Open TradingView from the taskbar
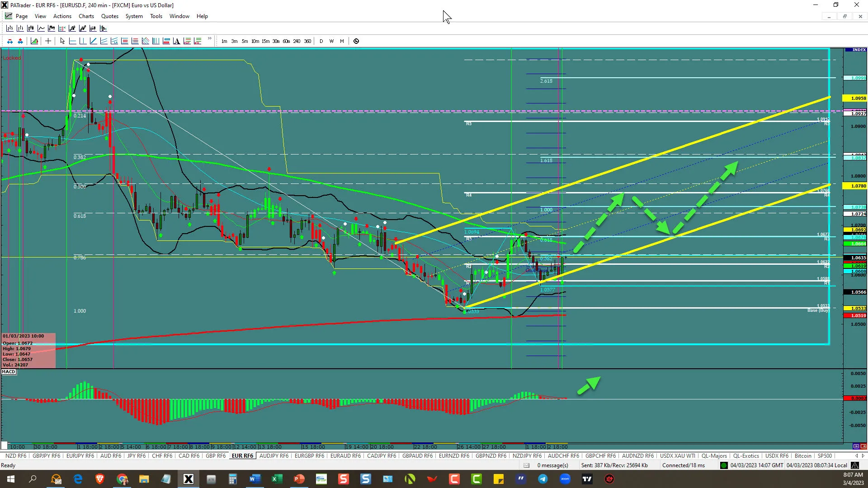Screen dimensions: 868x488 pyautogui.click(x=587, y=479)
